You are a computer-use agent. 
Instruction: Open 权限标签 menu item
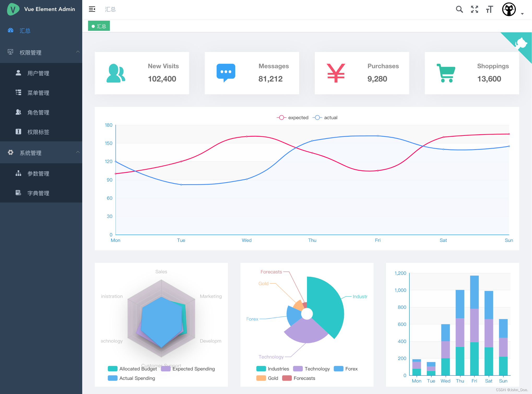click(41, 132)
